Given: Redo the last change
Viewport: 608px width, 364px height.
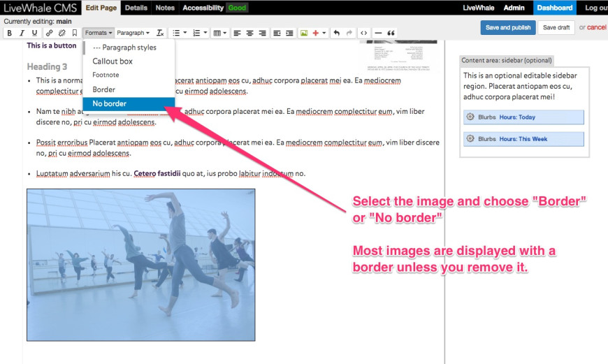Looking at the screenshot, I should point(349,33).
